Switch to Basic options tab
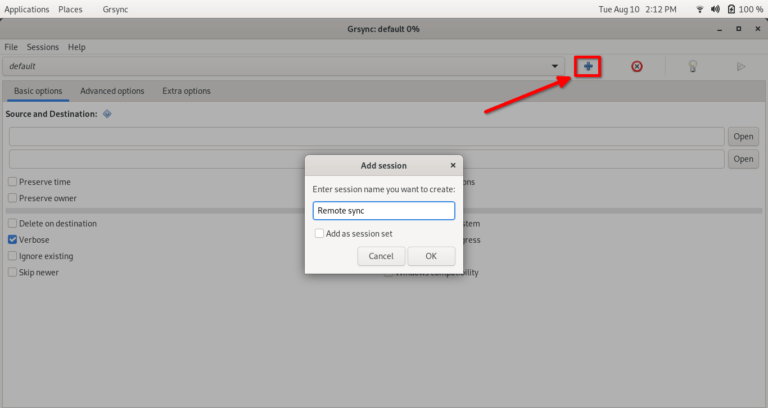768x408 pixels. tap(38, 91)
